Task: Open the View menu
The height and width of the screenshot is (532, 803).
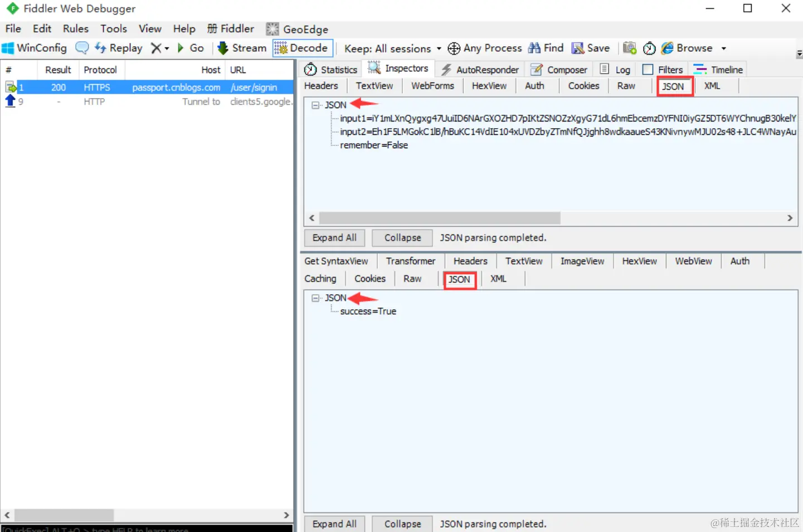Action: coord(150,28)
